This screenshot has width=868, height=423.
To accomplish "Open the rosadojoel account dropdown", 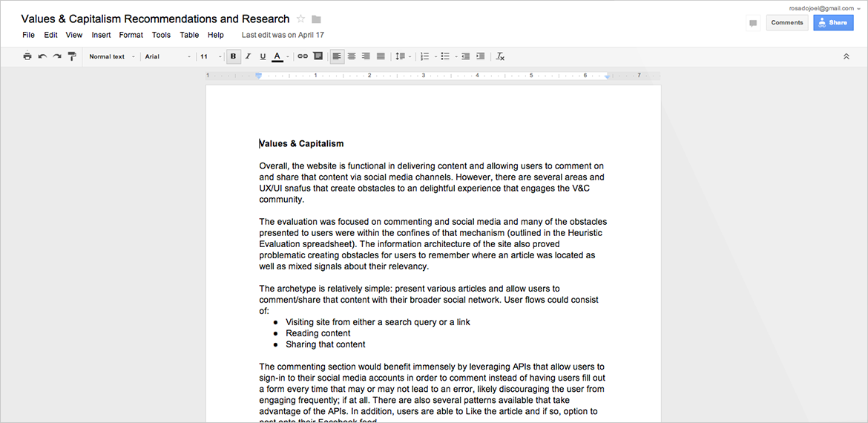I will [x=824, y=8].
